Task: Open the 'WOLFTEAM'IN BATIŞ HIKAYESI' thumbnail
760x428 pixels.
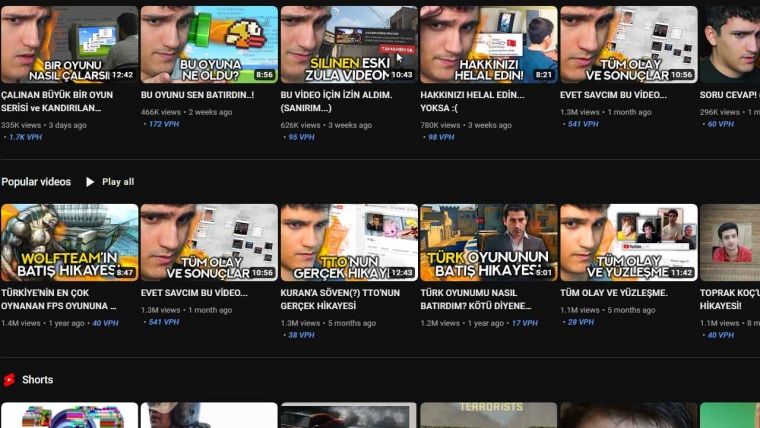Action: pyautogui.click(x=69, y=242)
